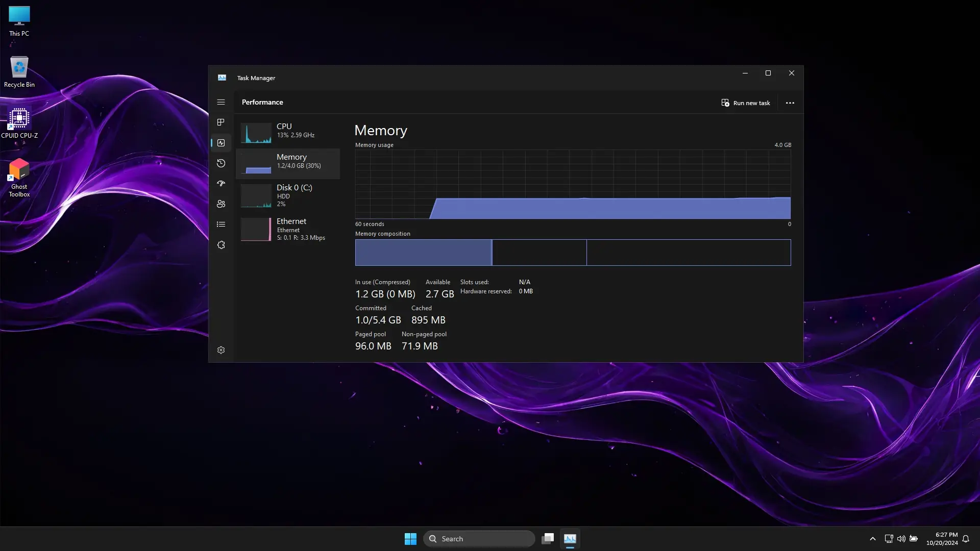Viewport: 980px width, 551px height.
Task: Select the Performance sidebar icon
Action: [x=221, y=143]
